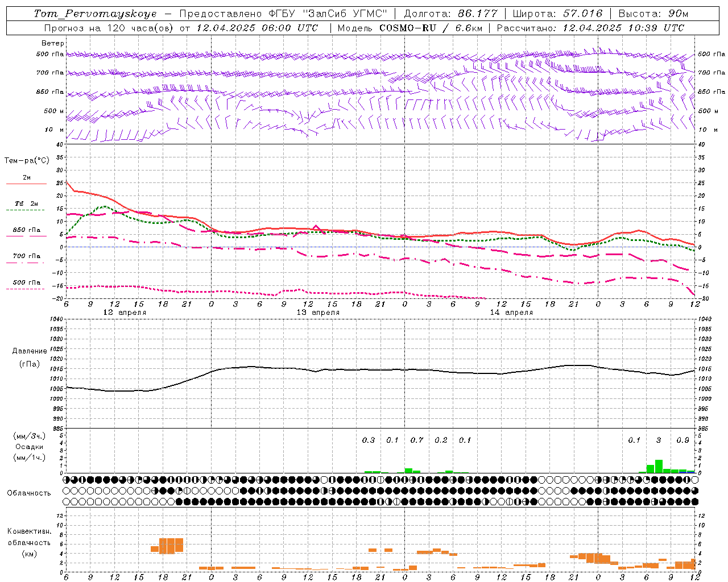Click the '3' precipitation amount value
Image resolution: width=728 pixels, height=582 pixels.
(x=659, y=440)
